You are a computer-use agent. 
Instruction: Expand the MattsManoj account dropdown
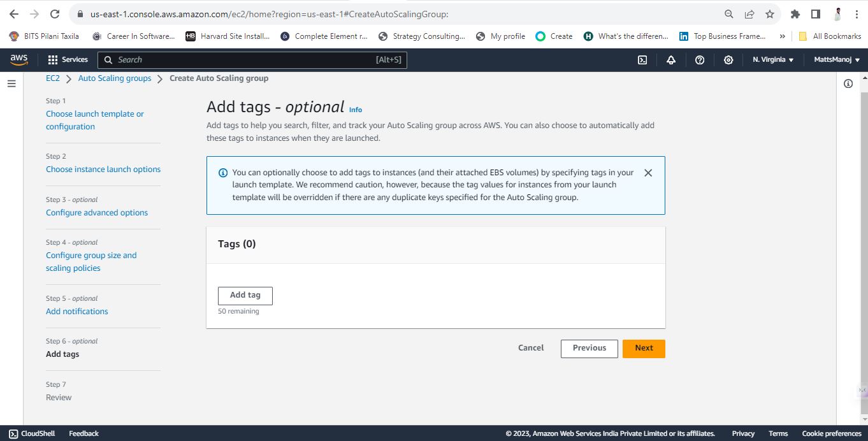coord(837,59)
